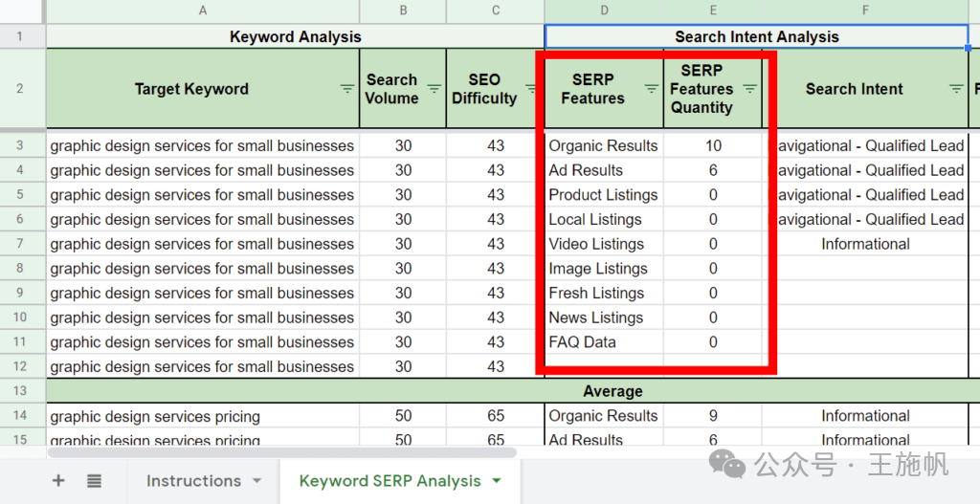Click quantity 9 cell in row 14

[x=713, y=416]
